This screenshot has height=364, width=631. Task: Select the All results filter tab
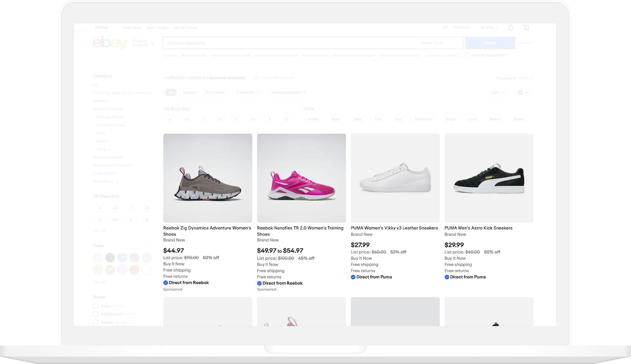click(171, 92)
